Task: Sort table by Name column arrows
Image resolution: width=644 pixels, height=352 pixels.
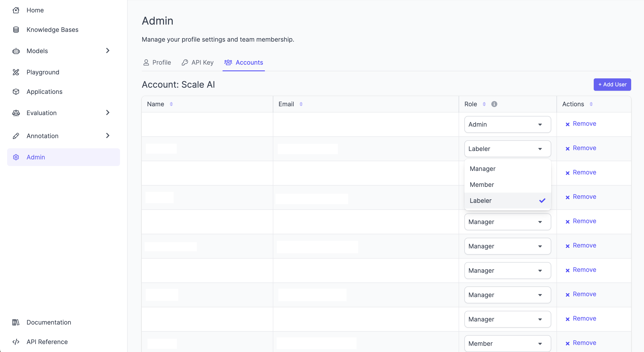Action: pos(171,104)
